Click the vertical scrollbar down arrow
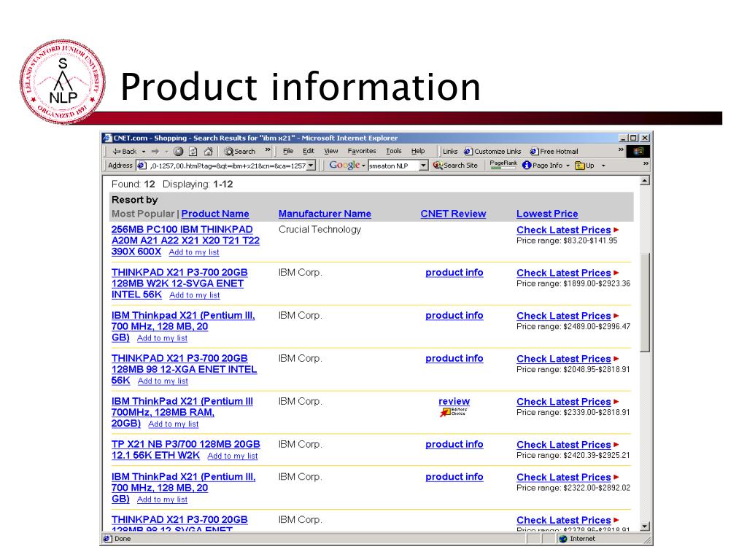The width and height of the screenshot is (747, 560). click(x=644, y=526)
